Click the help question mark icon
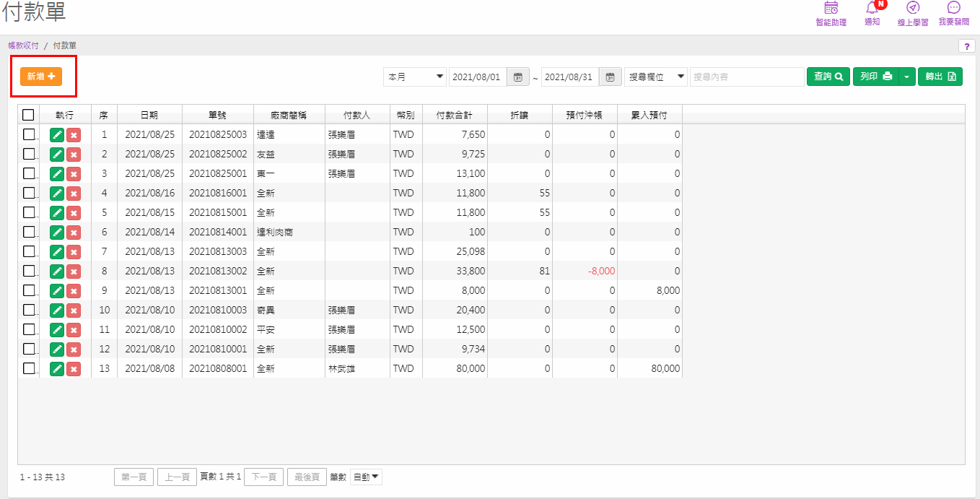The width and height of the screenshot is (980, 499). click(966, 46)
